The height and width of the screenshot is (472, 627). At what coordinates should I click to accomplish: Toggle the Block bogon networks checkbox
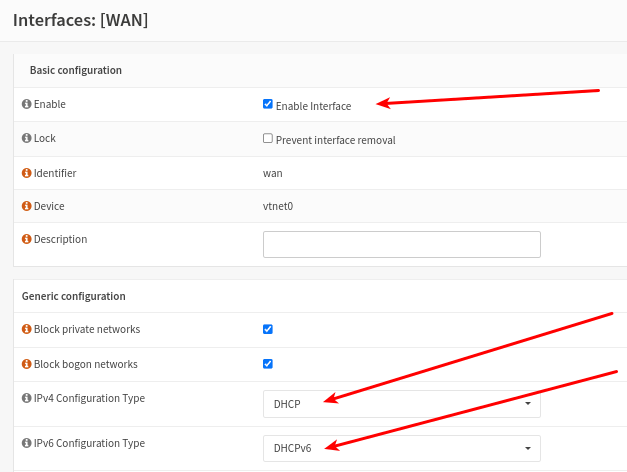[x=268, y=364]
